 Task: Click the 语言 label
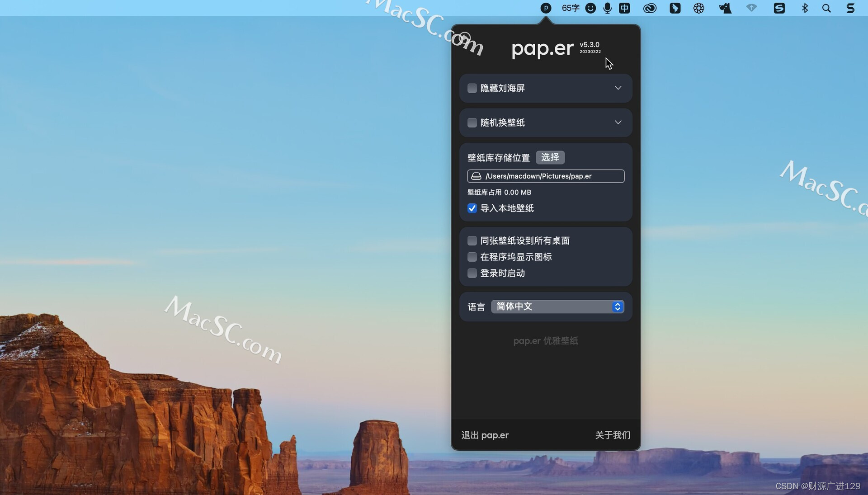click(476, 307)
